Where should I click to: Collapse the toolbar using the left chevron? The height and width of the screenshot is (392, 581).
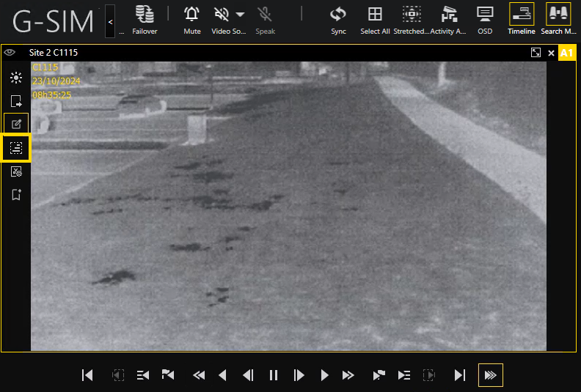pyautogui.click(x=110, y=21)
